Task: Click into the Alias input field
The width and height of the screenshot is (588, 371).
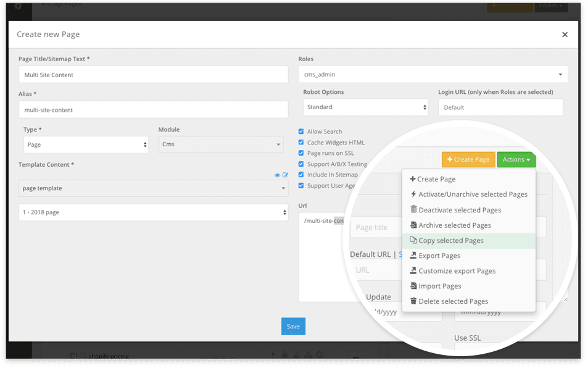Action: point(153,110)
